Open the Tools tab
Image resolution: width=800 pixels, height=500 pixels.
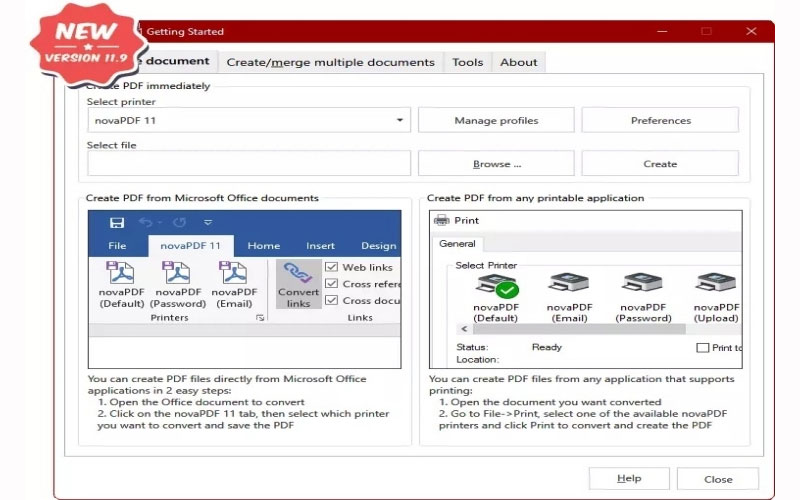pos(467,62)
